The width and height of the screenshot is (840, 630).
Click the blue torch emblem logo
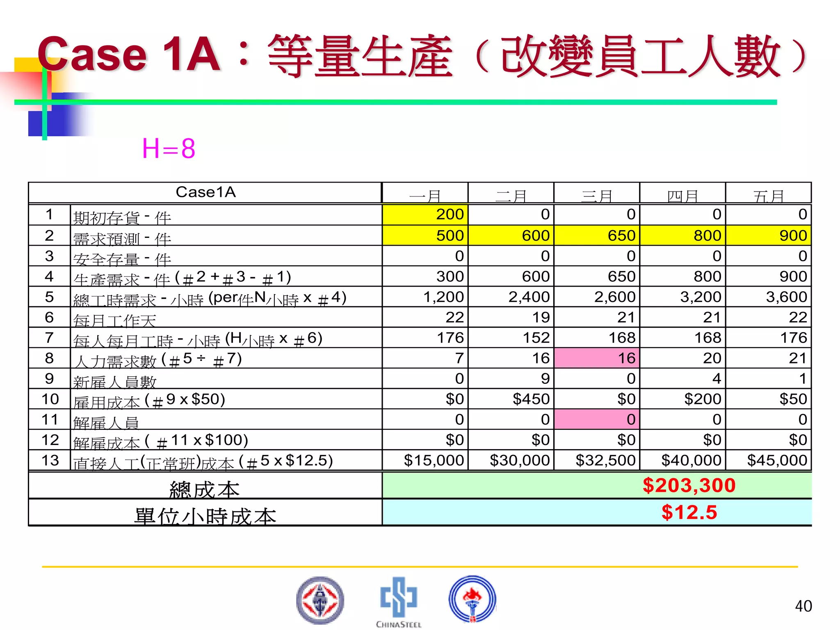coord(472,599)
